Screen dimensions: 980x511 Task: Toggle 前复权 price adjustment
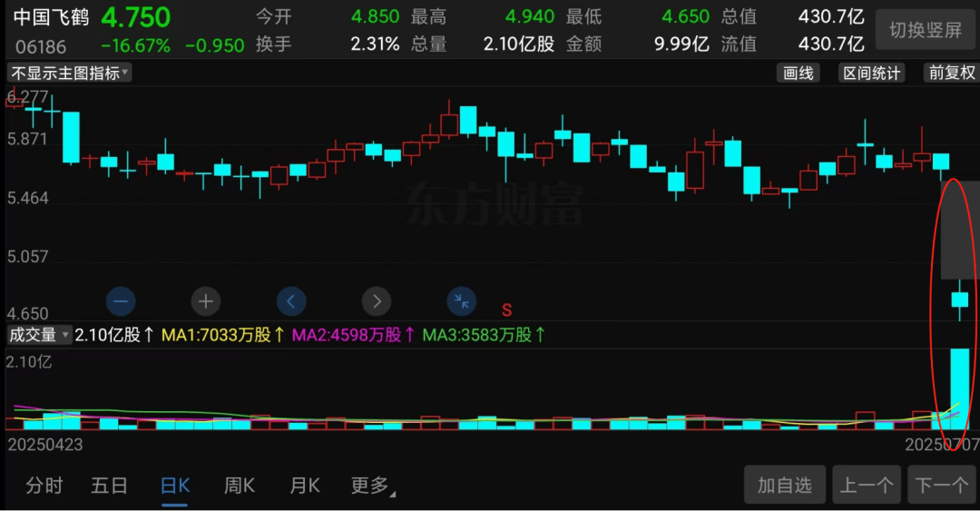pyautogui.click(x=951, y=74)
